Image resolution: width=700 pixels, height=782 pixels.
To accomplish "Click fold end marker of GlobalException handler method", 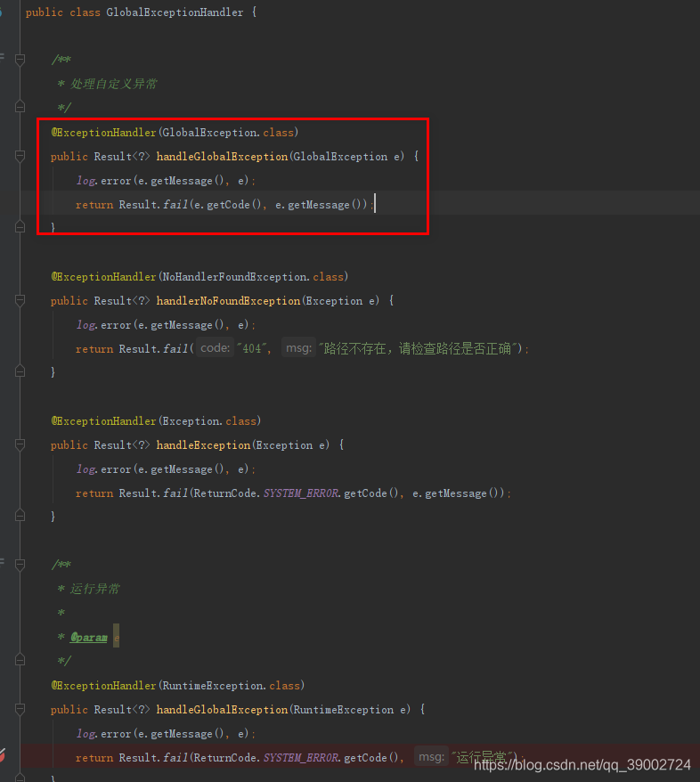I will (x=20, y=227).
